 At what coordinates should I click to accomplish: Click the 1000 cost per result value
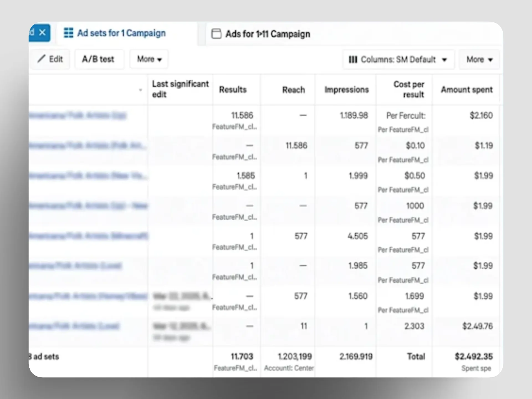415,206
